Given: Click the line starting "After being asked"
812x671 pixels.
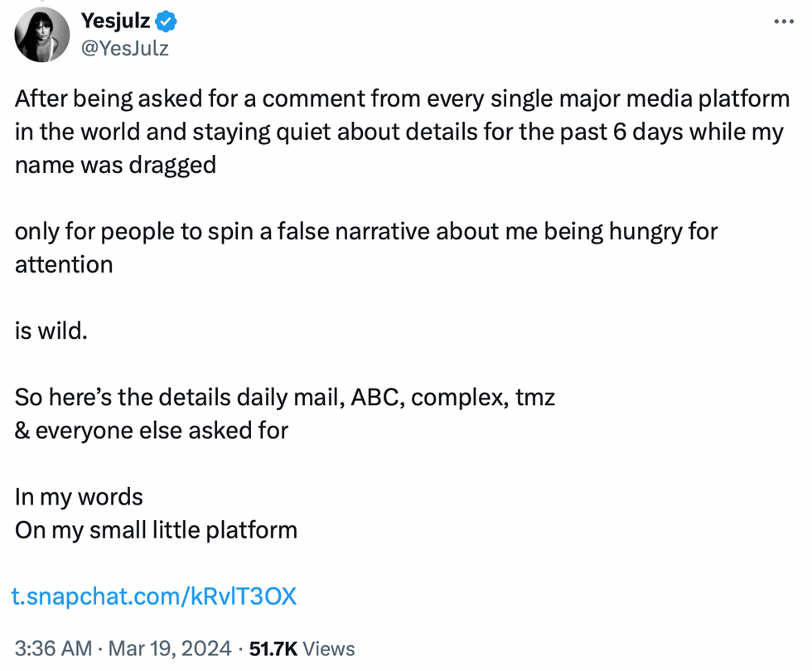Looking at the screenshot, I should click(x=402, y=99).
